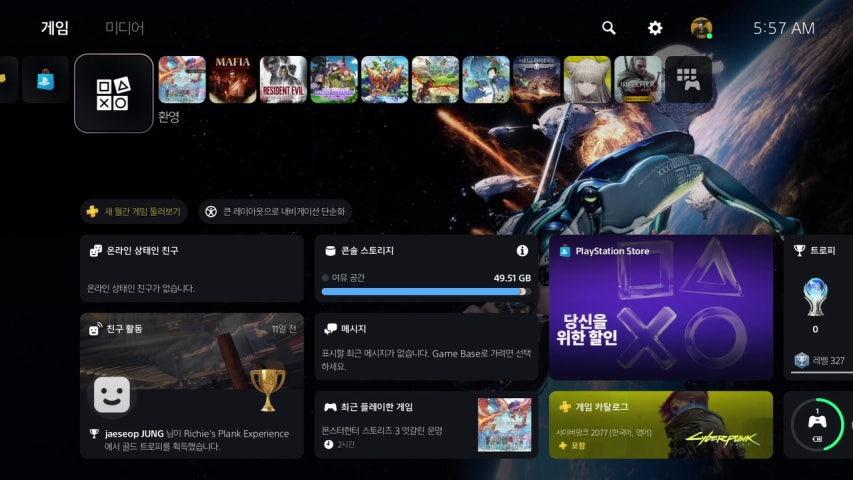This screenshot has height=480, width=853.
Task: Open the 온라인 상태인 친구 card
Action: pyautogui.click(x=191, y=268)
